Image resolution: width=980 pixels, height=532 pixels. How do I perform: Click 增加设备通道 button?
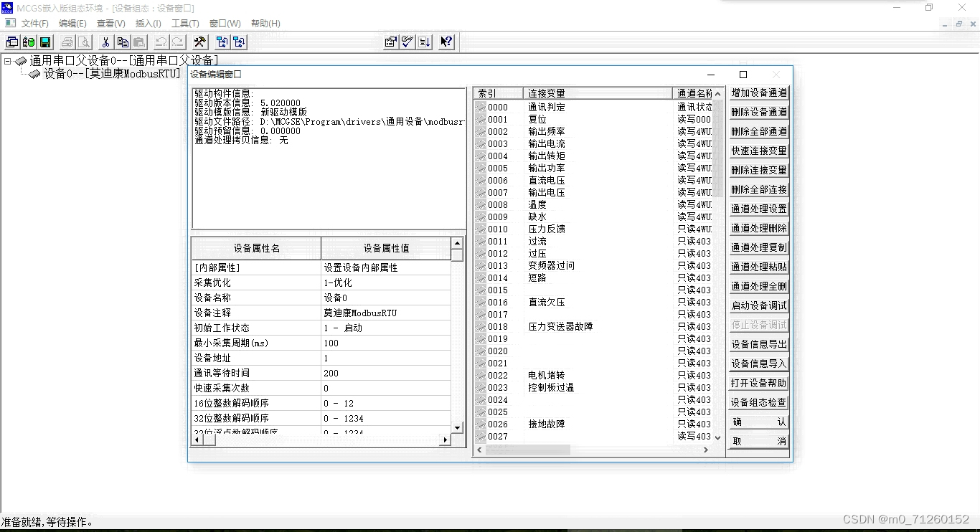pyautogui.click(x=758, y=93)
